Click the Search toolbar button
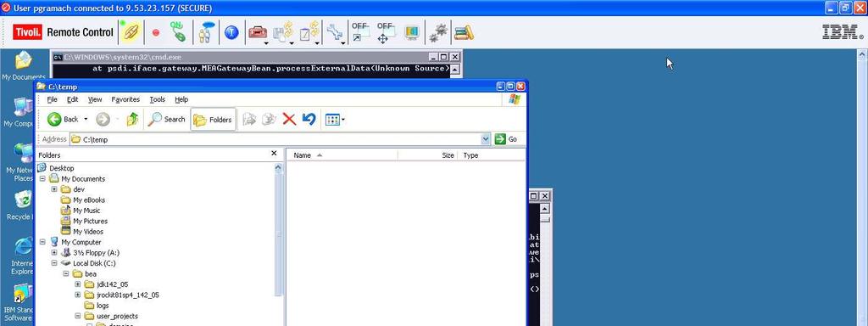Image resolution: width=868 pixels, height=326 pixels. pyautogui.click(x=167, y=119)
